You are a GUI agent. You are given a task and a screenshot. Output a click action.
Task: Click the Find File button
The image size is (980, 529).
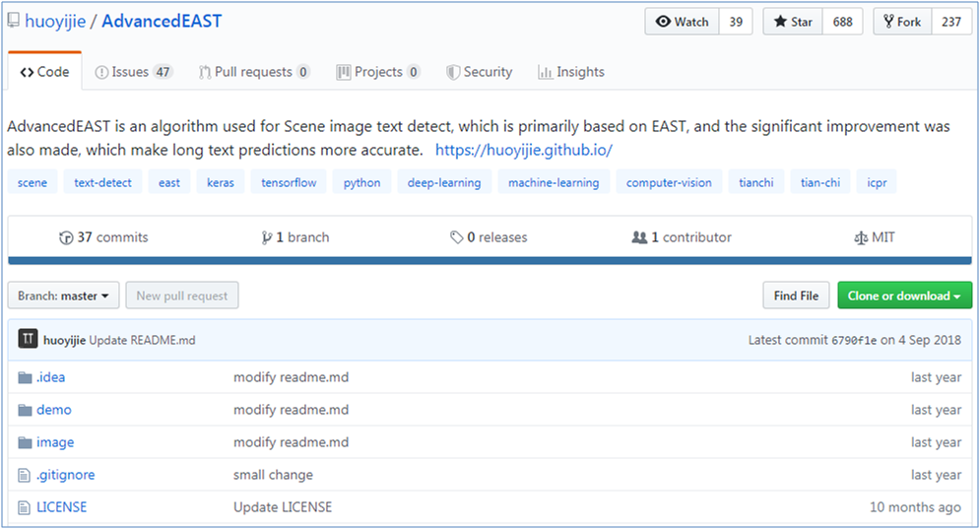[x=796, y=296]
